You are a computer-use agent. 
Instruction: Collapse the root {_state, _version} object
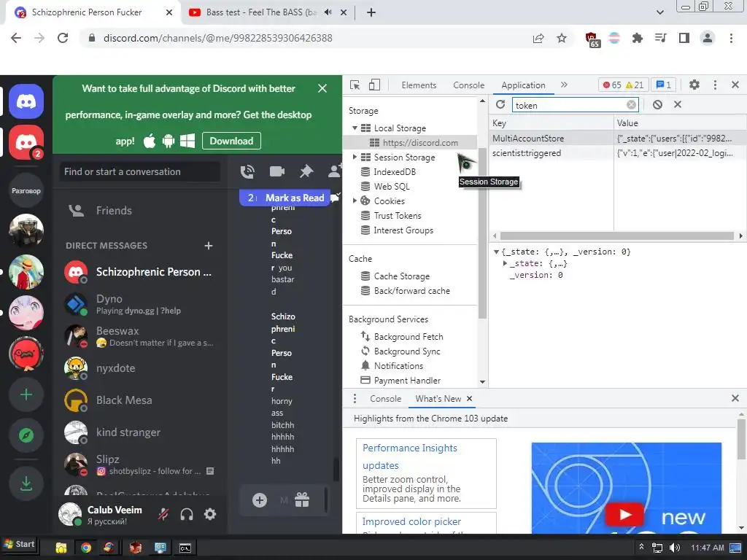pyautogui.click(x=496, y=252)
